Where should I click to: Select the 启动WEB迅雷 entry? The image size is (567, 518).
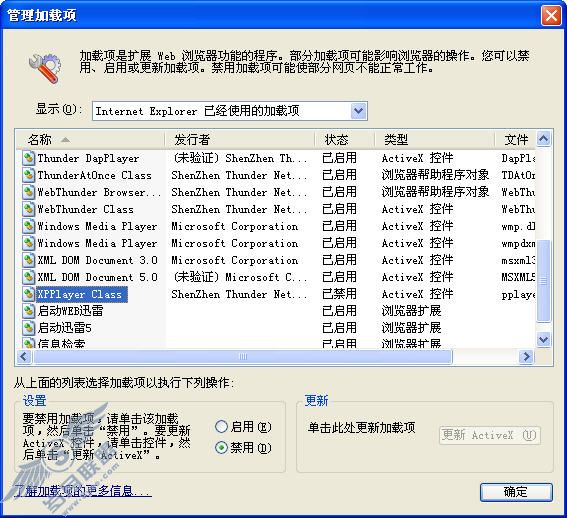click(x=71, y=311)
